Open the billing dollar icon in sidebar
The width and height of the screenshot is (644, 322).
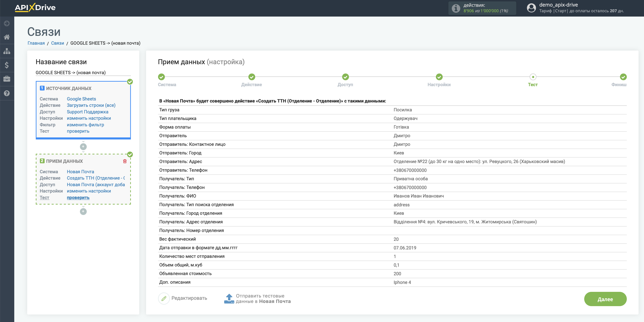[x=7, y=65]
